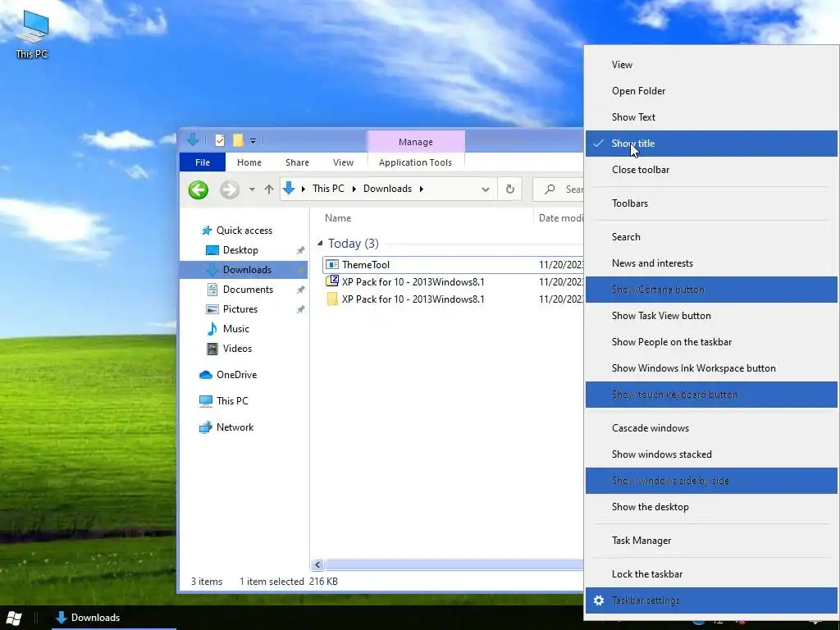
Task: Open the This PC desktop icon
Action: (32, 34)
